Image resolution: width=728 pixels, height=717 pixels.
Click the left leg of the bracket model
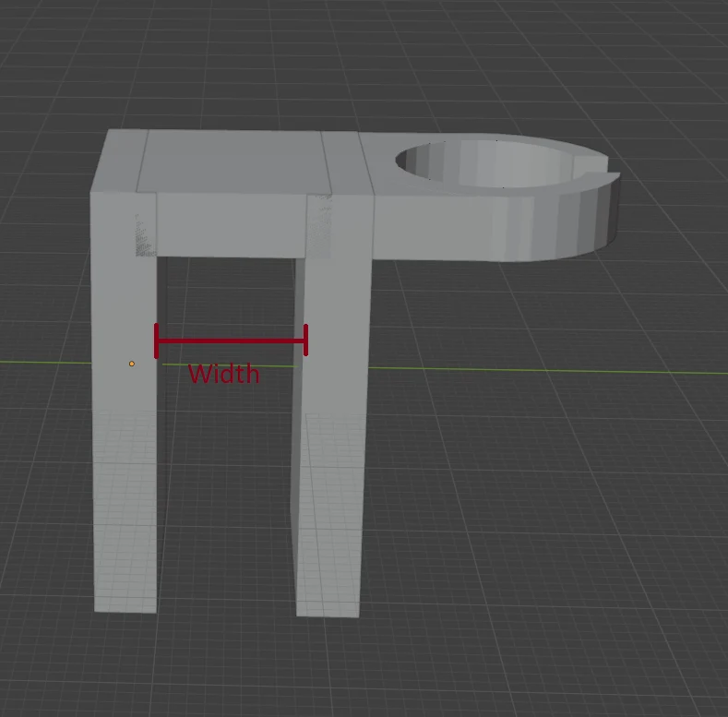click(x=125, y=401)
